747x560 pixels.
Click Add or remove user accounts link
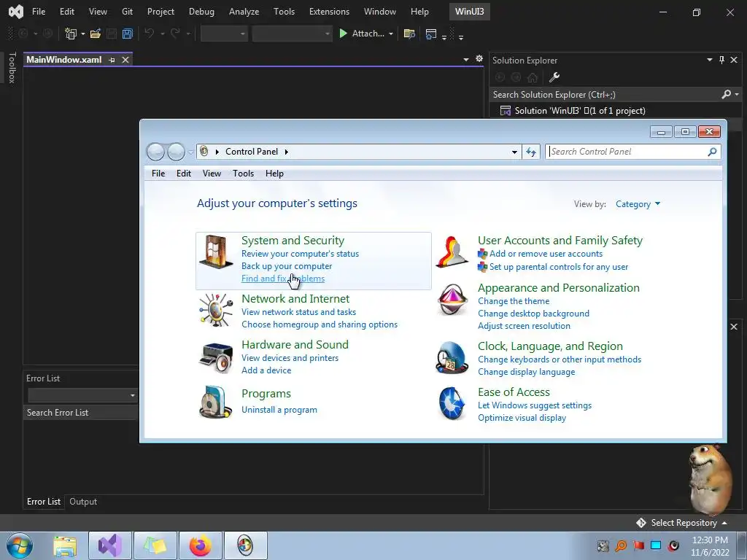[546, 254]
